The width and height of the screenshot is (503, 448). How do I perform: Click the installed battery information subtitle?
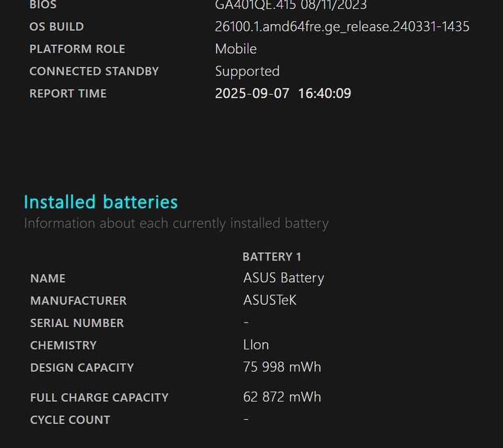176,223
